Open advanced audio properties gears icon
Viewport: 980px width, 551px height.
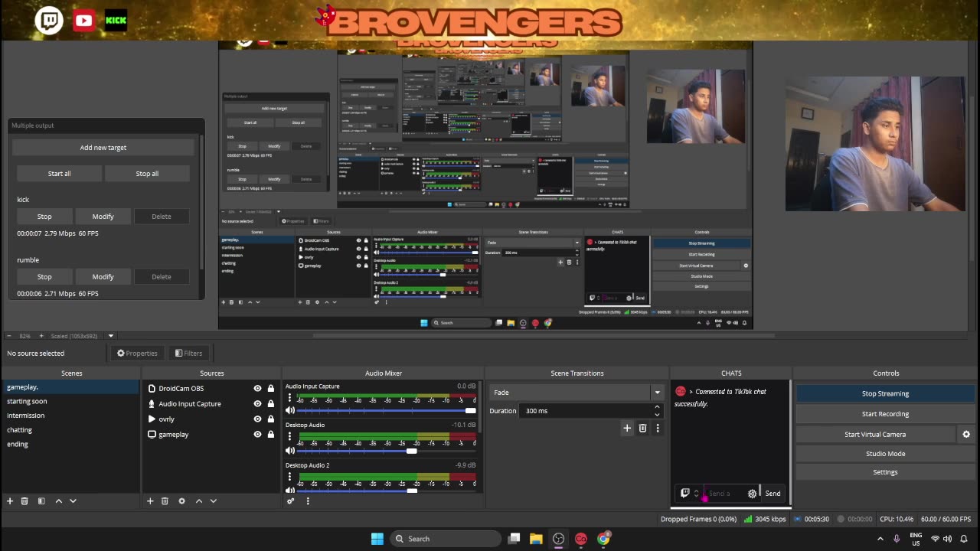click(x=290, y=501)
